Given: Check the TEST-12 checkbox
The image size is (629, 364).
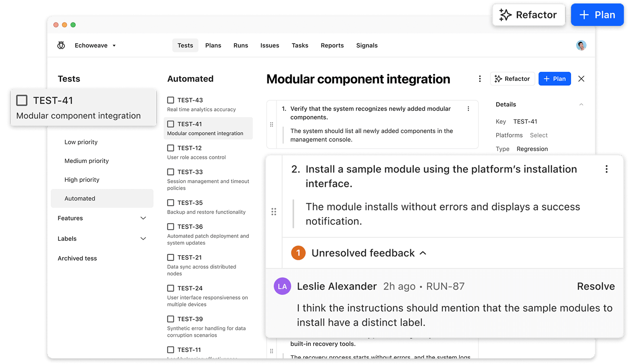Looking at the screenshot, I should point(170,148).
